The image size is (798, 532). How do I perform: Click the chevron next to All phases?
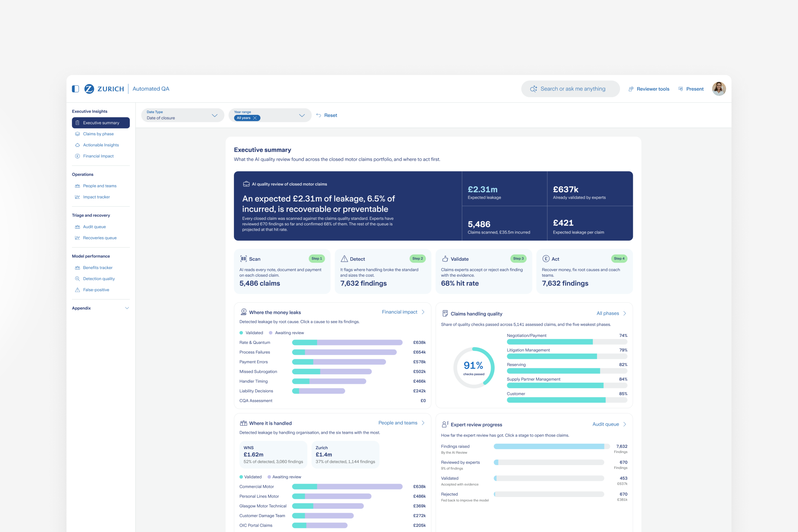[625, 313]
